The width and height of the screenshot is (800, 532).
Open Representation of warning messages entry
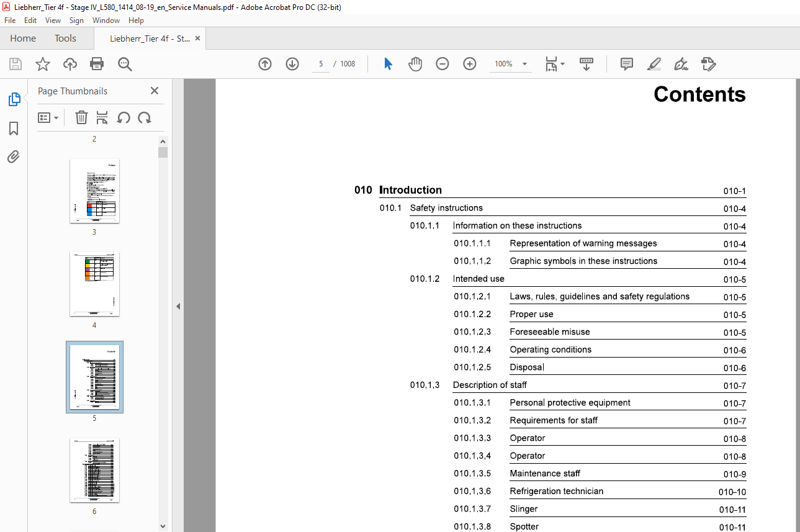583,243
